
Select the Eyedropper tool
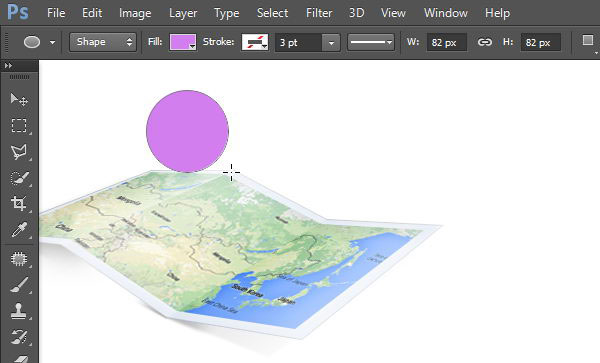tap(19, 230)
